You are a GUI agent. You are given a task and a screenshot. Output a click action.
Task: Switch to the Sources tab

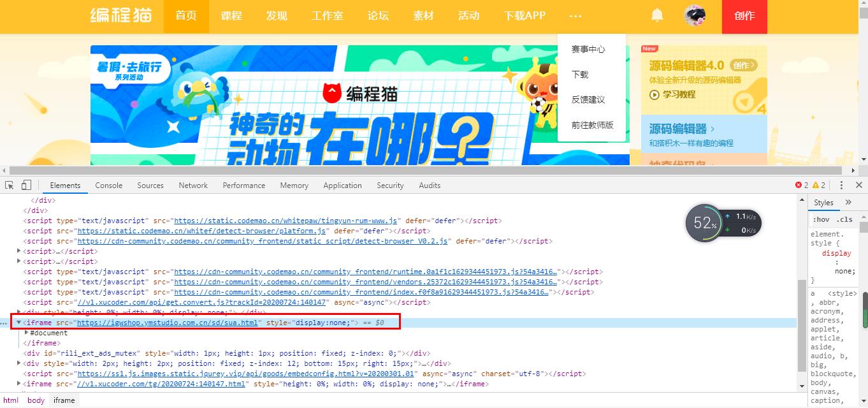coord(150,186)
